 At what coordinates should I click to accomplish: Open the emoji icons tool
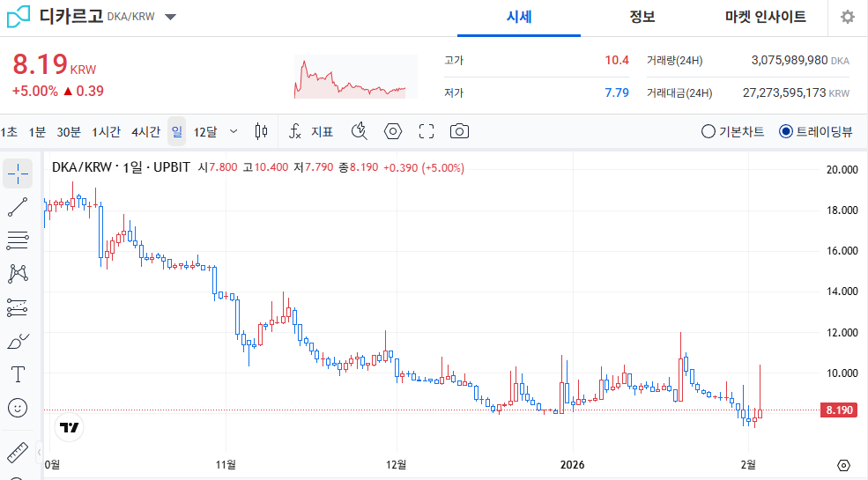18,408
